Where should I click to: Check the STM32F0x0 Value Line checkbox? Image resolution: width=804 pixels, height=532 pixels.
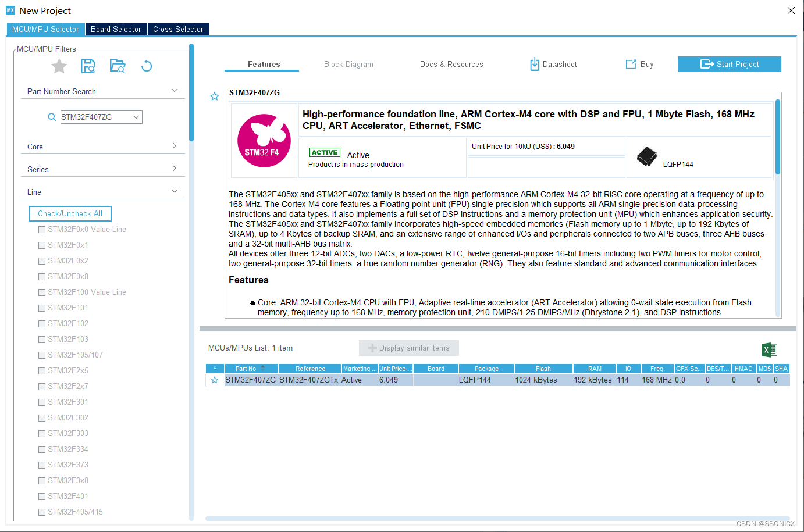tap(42, 230)
